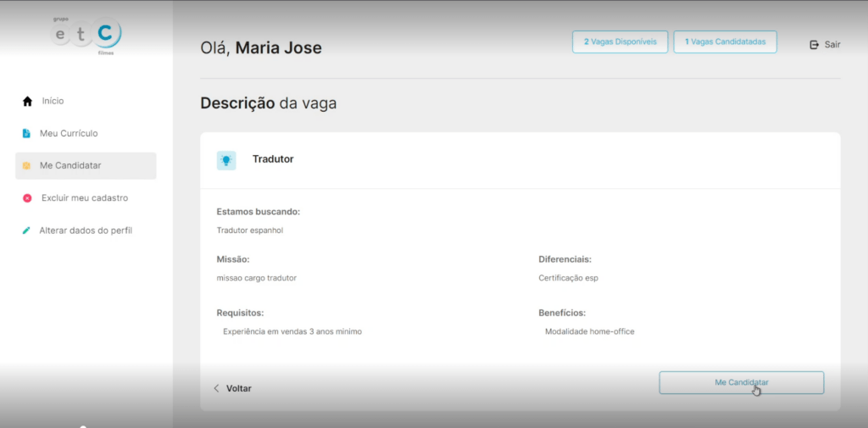Click the lightbulb icon beside Tradutor
868x428 pixels.
click(226, 160)
